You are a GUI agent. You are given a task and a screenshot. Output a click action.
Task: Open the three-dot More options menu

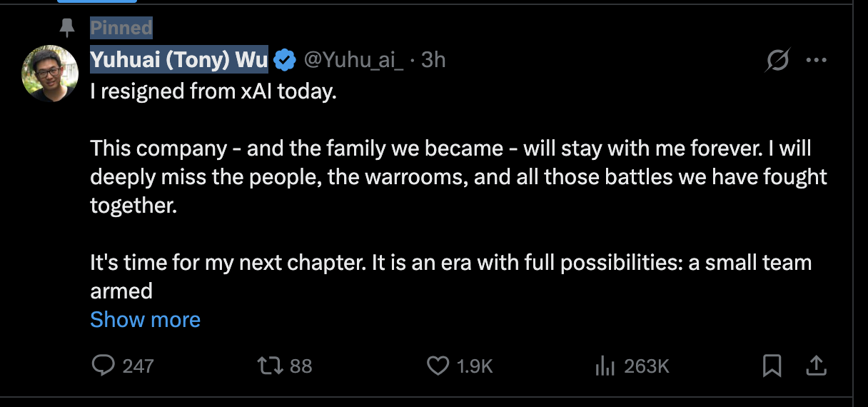pos(816,61)
